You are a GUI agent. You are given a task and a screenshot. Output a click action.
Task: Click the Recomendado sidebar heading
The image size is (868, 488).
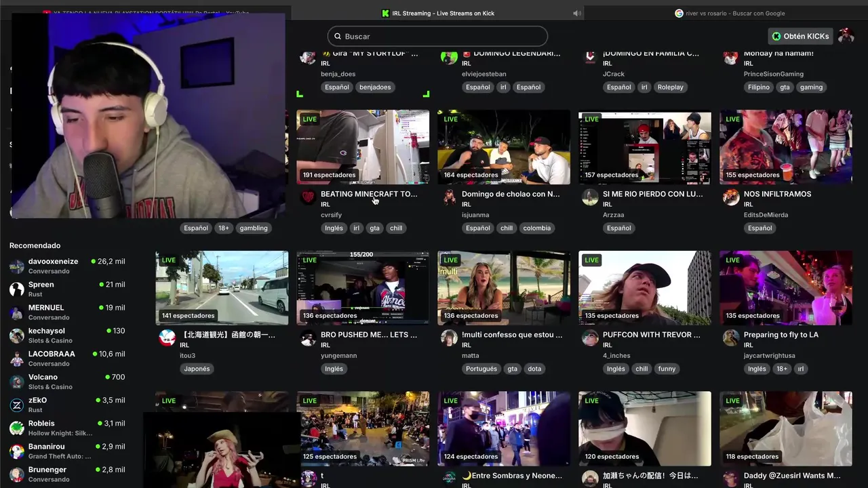[x=35, y=245]
